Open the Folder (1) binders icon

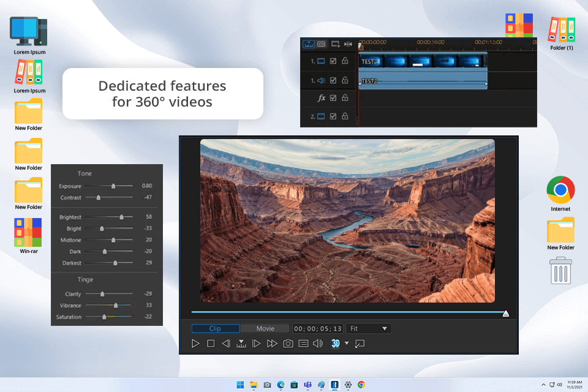pyautogui.click(x=562, y=33)
